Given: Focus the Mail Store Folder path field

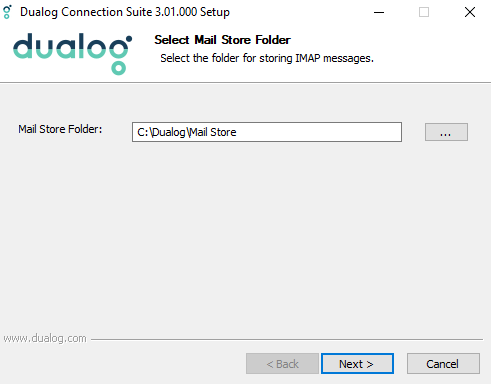Looking at the screenshot, I should (x=267, y=132).
